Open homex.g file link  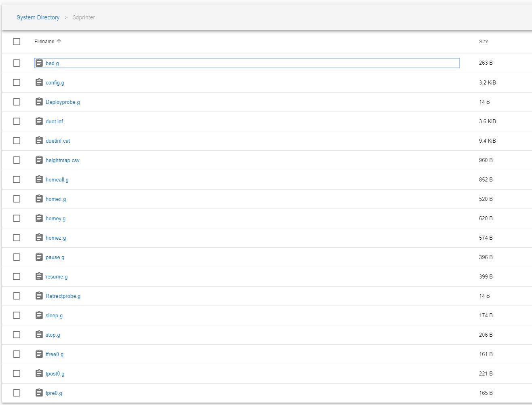click(x=56, y=199)
